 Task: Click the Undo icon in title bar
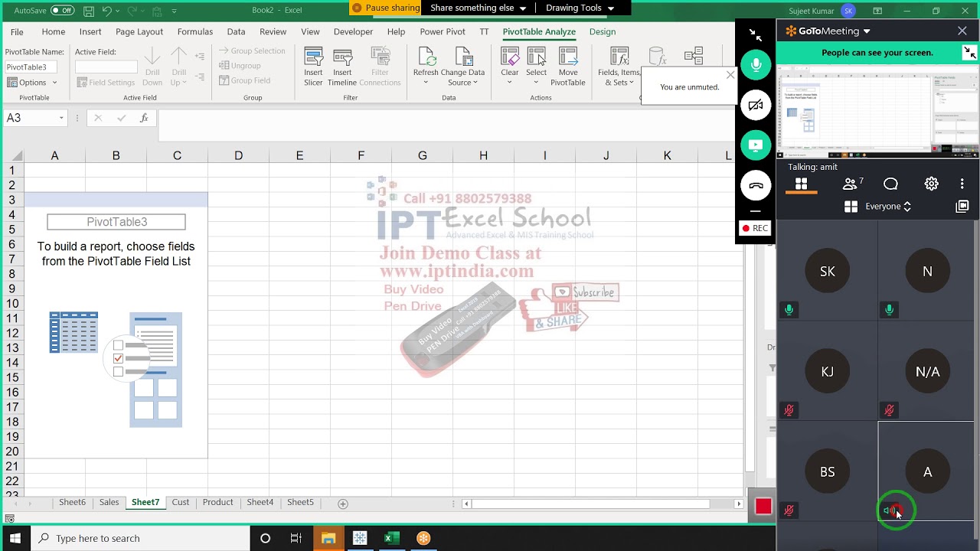(107, 11)
